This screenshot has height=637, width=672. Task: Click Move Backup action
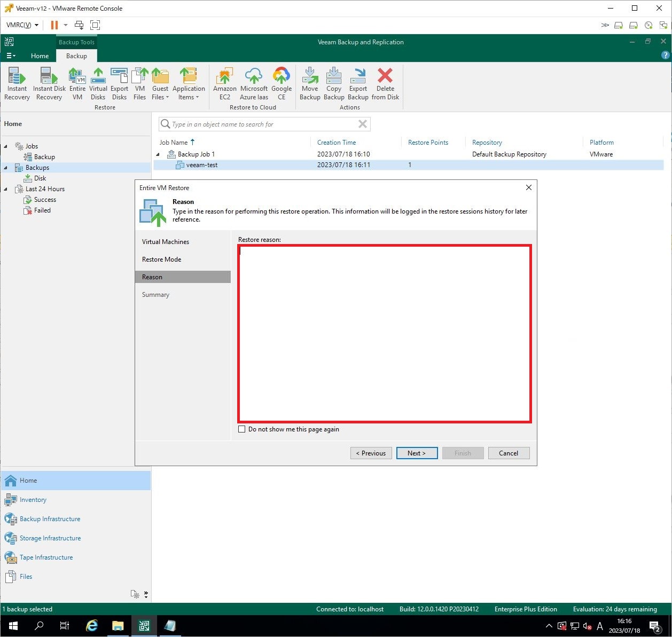[310, 84]
